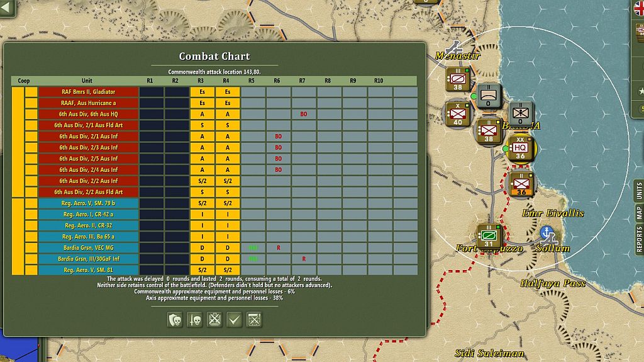Select the XX HQ unit counter with strength 36
Image resolution: width=644 pixels, height=362 pixels.
(520, 148)
